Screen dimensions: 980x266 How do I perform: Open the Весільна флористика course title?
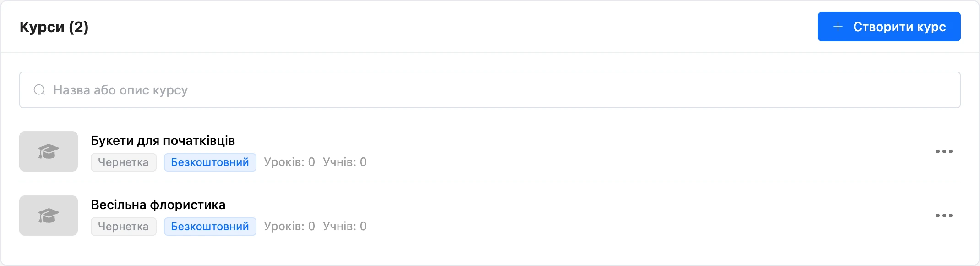click(x=158, y=205)
